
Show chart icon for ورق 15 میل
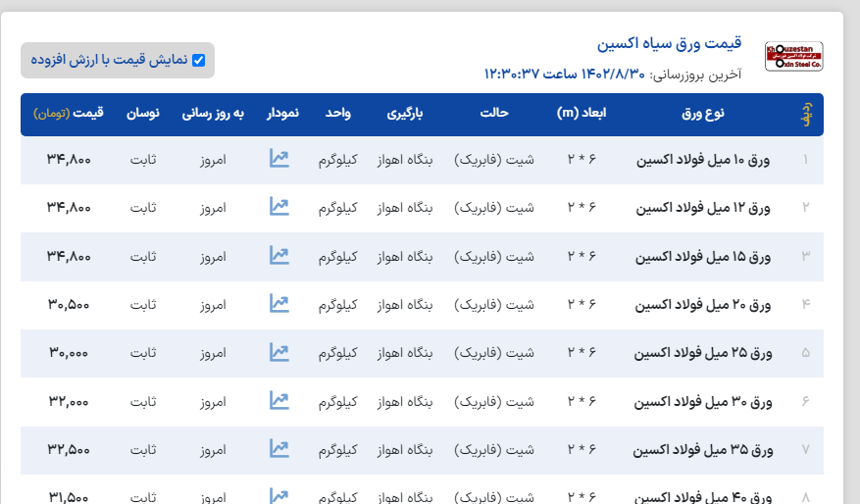pos(279,256)
